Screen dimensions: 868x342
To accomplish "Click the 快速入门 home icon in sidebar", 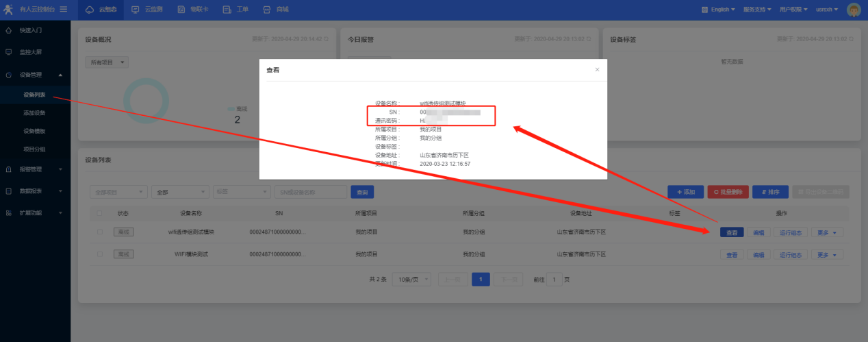I will tap(8, 30).
